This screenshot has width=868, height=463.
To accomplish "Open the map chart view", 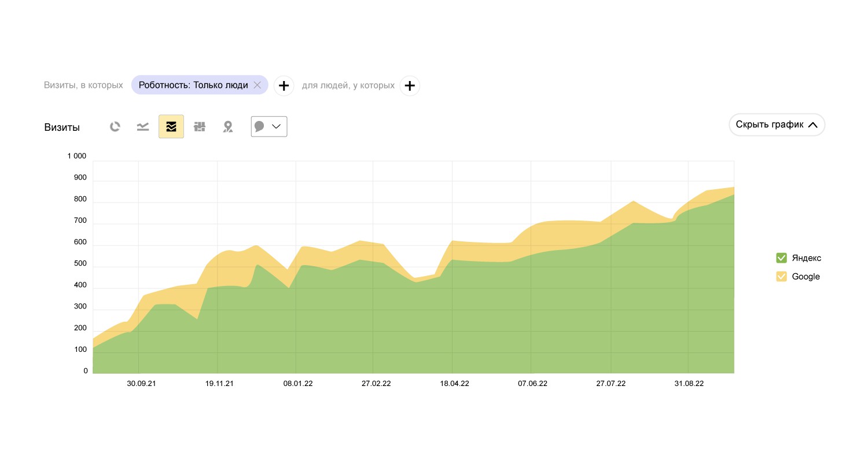I will pyautogui.click(x=228, y=127).
